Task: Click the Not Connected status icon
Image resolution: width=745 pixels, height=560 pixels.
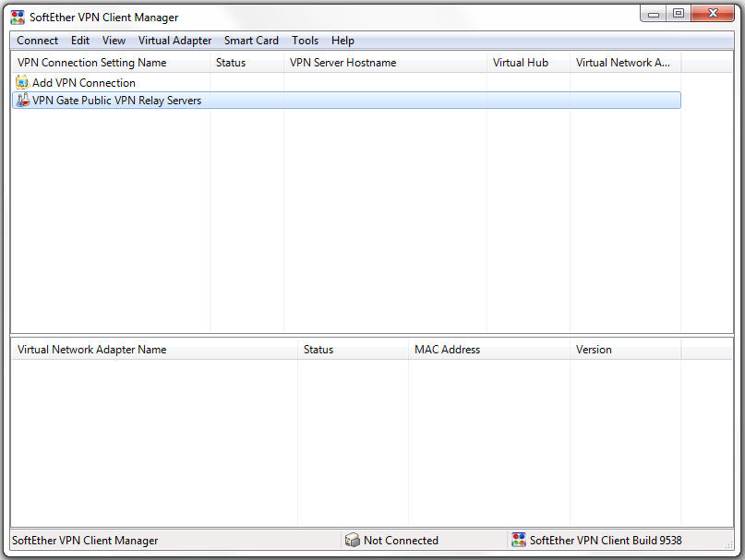Action: (x=352, y=540)
